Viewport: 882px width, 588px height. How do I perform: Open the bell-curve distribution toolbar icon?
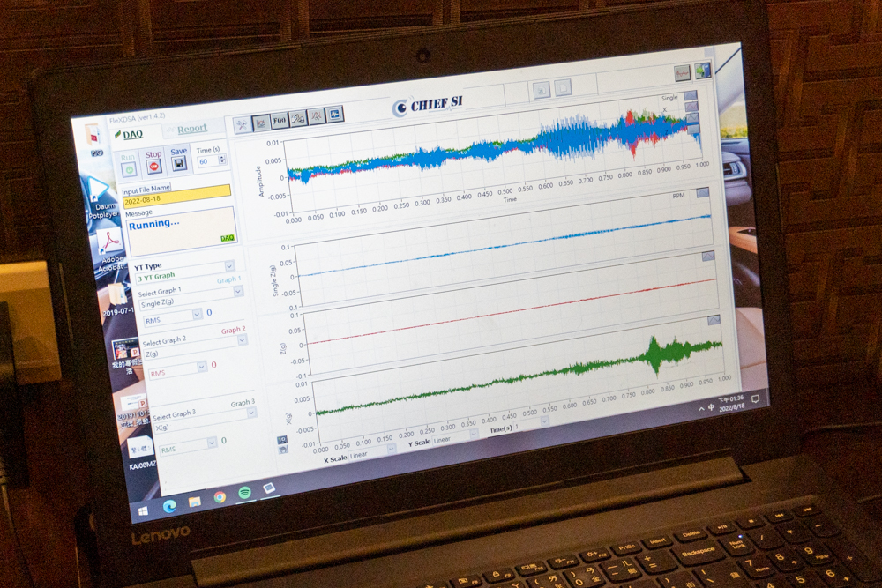point(317,115)
